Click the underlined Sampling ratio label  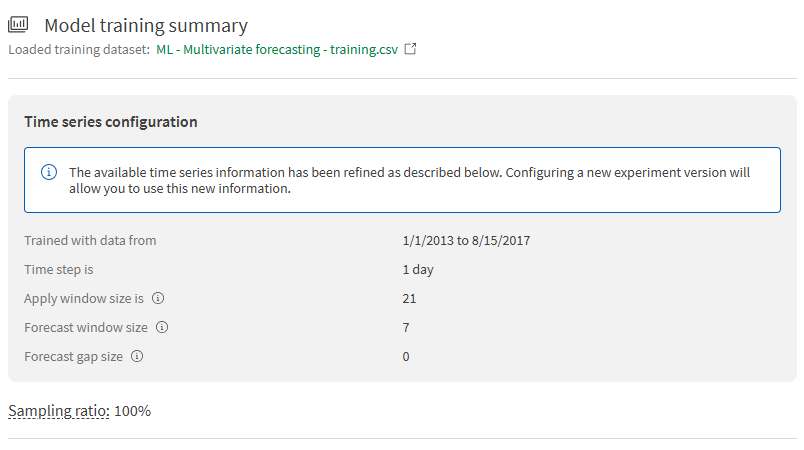[x=58, y=411]
